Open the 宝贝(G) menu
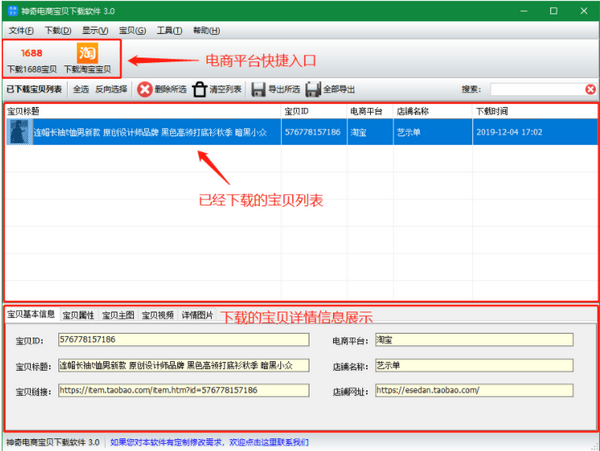This screenshot has width=600, height=451. [132, 30]
